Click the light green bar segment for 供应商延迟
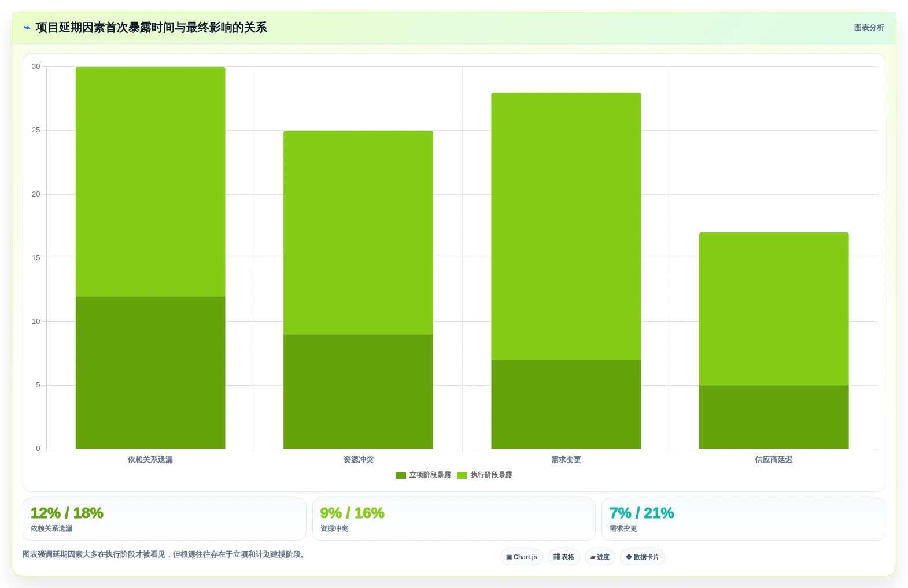The width and height of the screenshot is (908, 588). 774,309
